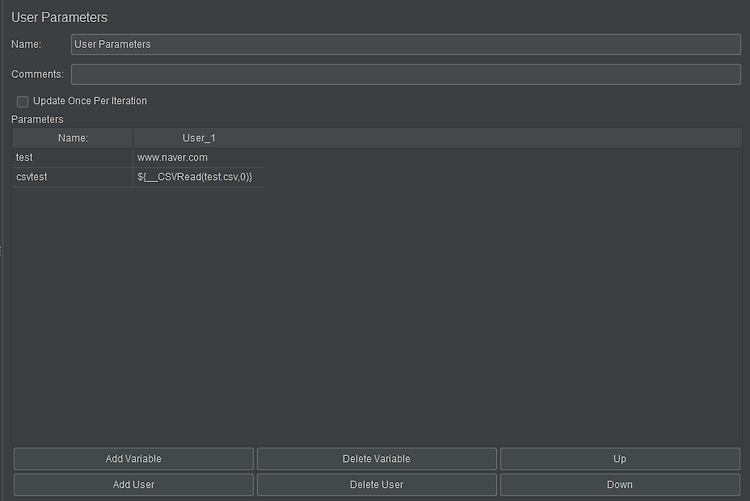Click the Name input field
The width and height of the screenshot is (750, 501).
[x=406, y=45]
